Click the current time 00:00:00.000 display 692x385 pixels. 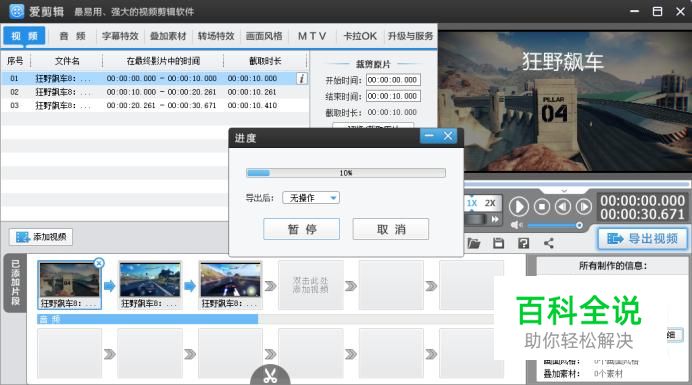point(642,201)
